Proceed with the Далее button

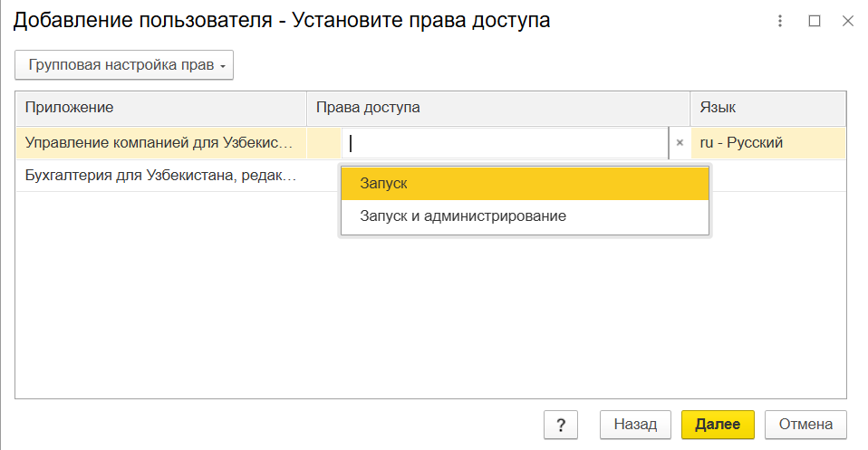tap(718, 424)
